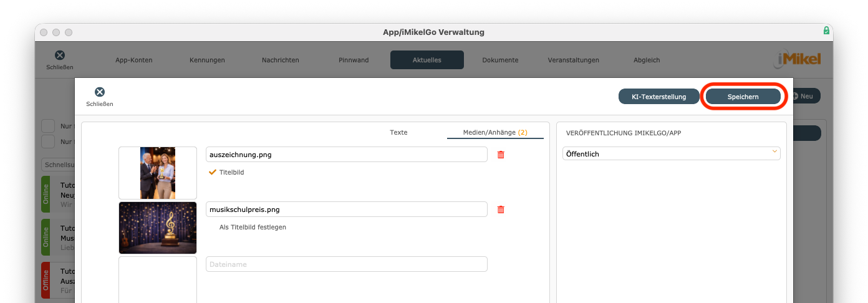Open the Dokumente section

coord(500,60)
